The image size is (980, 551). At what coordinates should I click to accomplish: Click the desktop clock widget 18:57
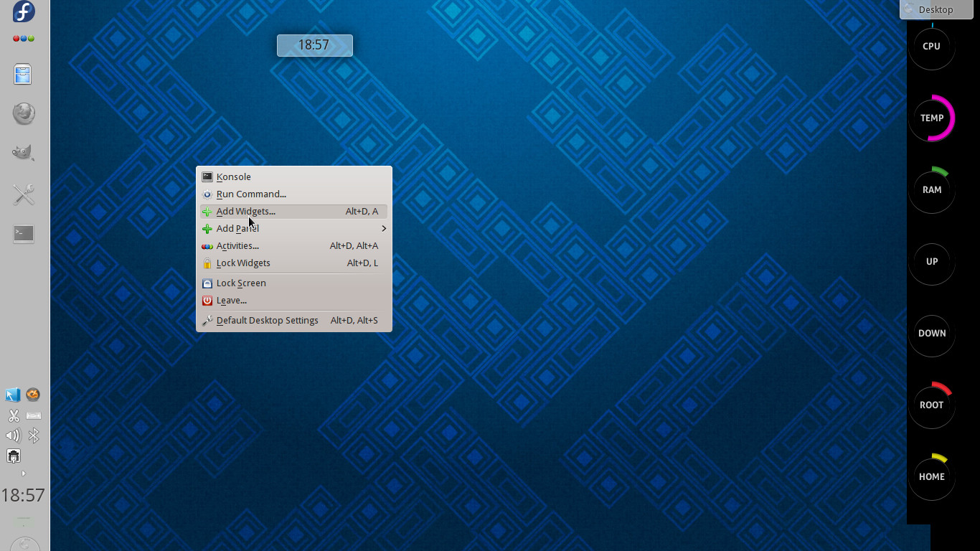[314, 45]
